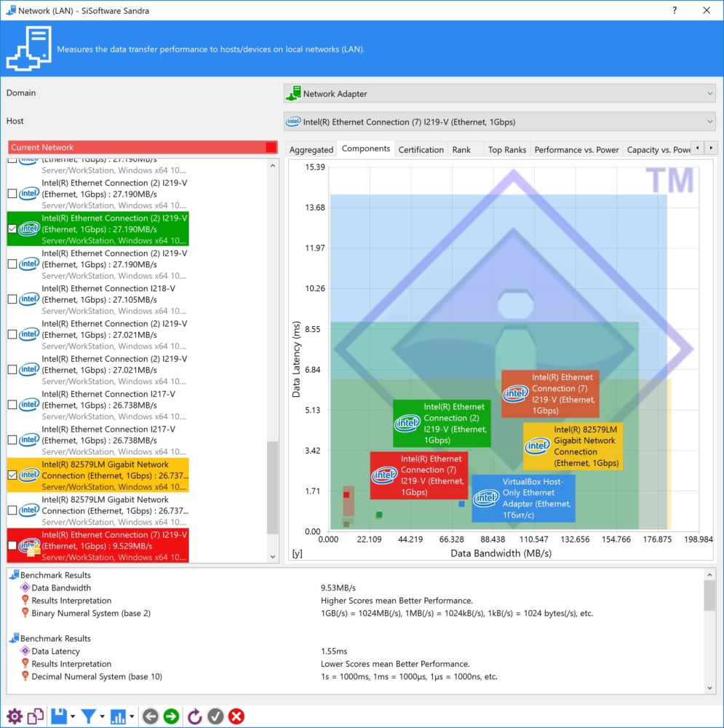The image size is (724, 728).
Task: Click the small green data point in chart
Action: [379, 515]
